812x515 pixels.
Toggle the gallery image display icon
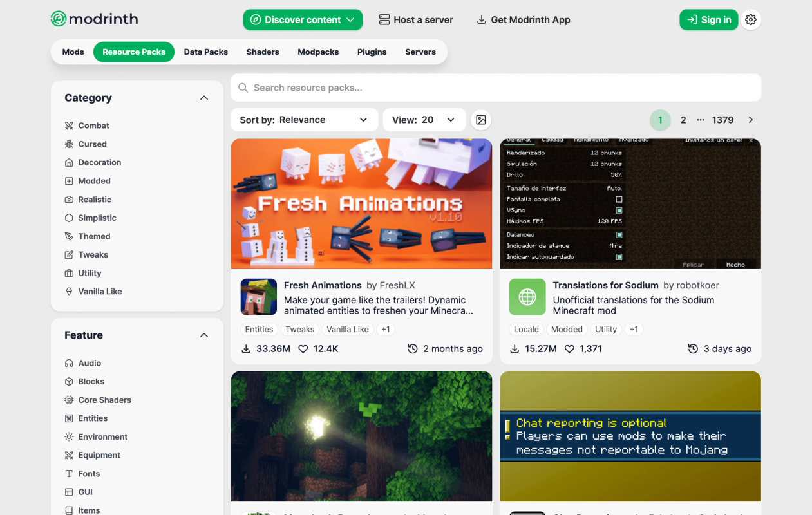pos(481,120)
